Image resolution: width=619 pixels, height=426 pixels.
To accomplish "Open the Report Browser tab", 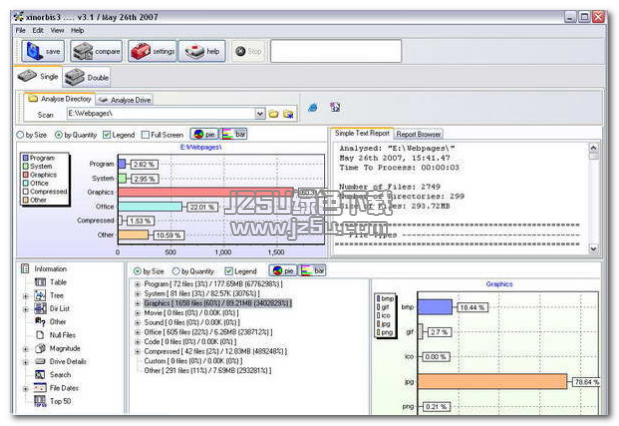I will [418, 134].
